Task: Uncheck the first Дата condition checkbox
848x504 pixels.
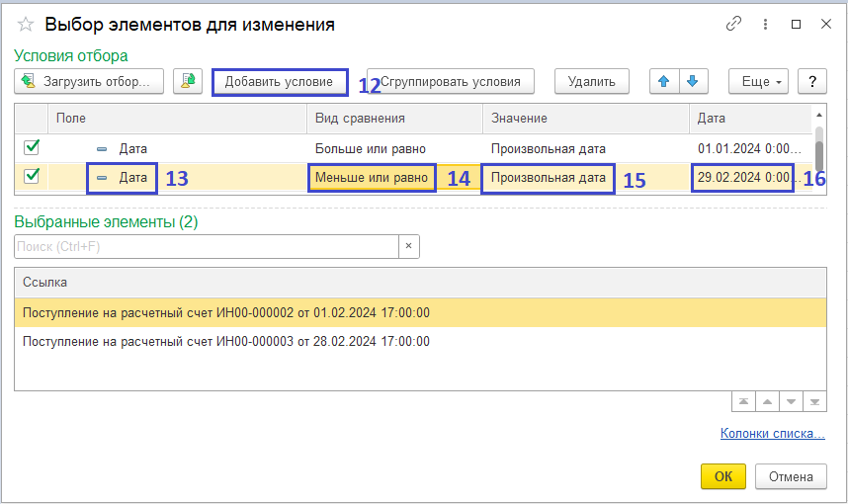Action: point(32,148)
